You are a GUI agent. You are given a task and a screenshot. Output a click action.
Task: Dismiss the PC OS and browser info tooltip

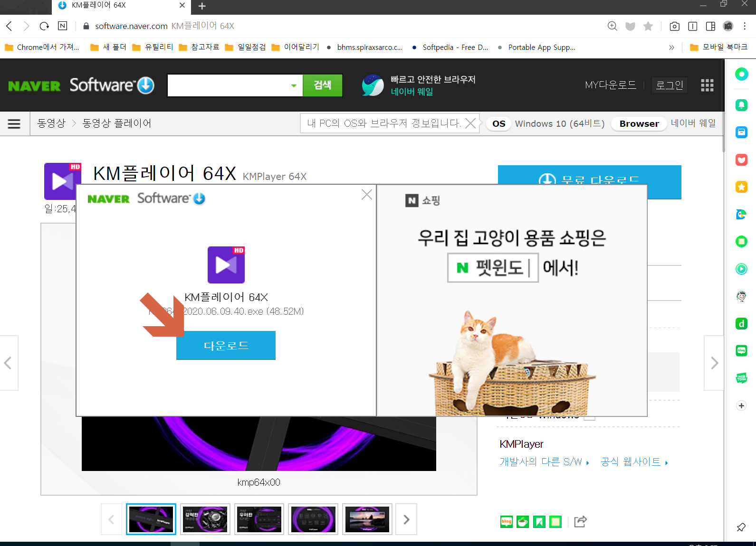pos(470,123)
